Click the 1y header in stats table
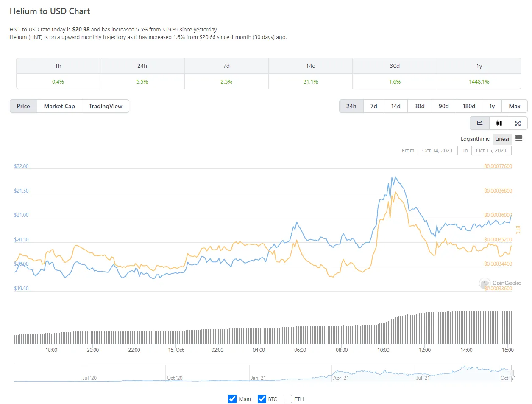The height and width of the screenshot is (404, 532). pyautogui.click(x=479, y=66)
